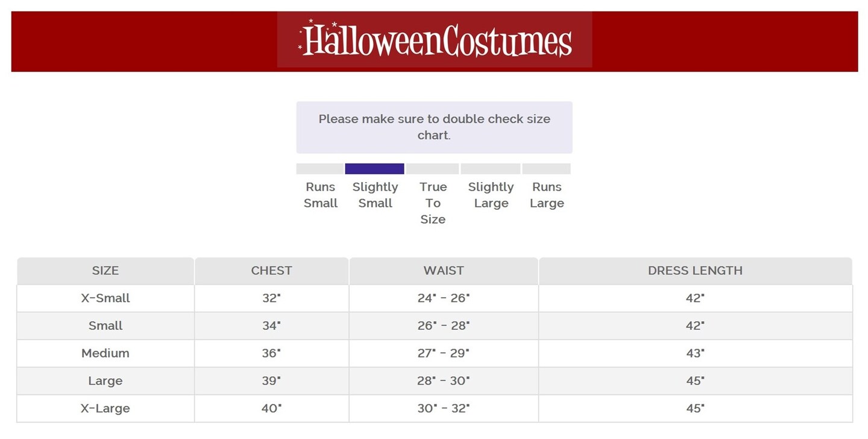
Task: Click the HalloweenCostumes logo
Action: [x=435, y=40]
